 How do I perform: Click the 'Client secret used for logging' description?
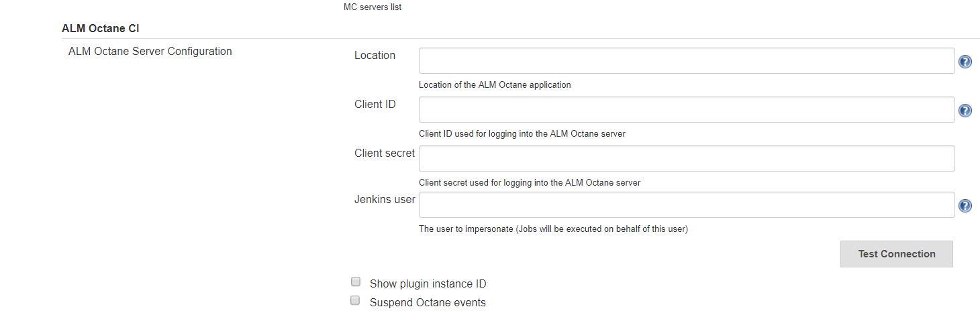point(529,182)
